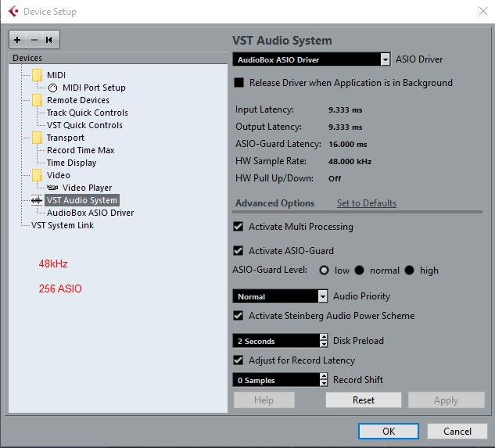Image resolution: width=495 pixels, height=448 pixels.
Task: Select MIDI in the Devices tree
Action: (x=56, y=75)
